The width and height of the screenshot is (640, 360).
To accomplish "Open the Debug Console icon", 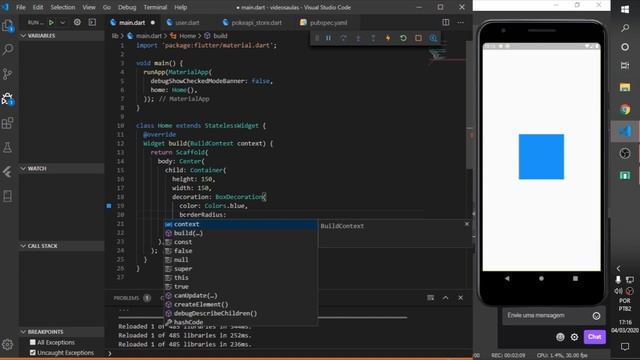I will (92, 22).
